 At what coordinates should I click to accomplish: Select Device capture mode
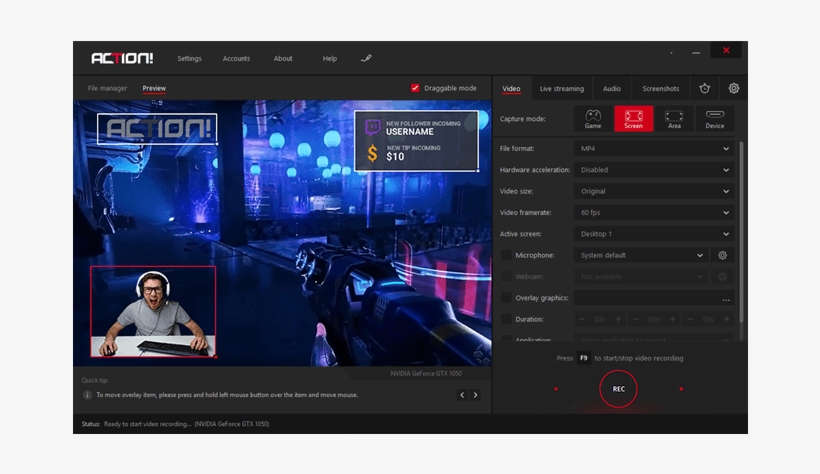coord(714,119)
